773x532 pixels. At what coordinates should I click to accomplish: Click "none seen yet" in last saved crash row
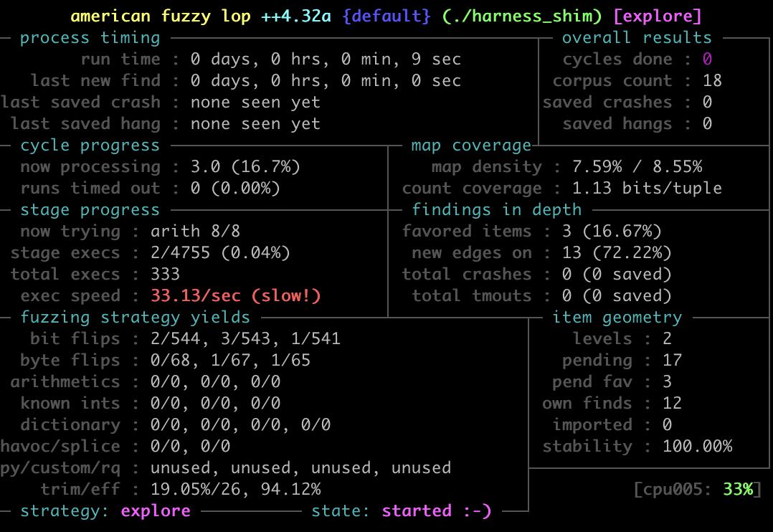click(x=255, y=103)
